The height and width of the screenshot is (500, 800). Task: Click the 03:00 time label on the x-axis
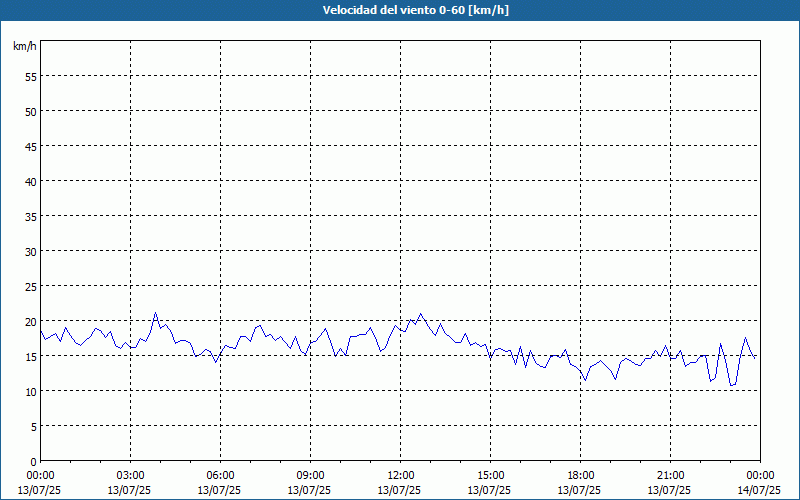[x=130, y=476]
